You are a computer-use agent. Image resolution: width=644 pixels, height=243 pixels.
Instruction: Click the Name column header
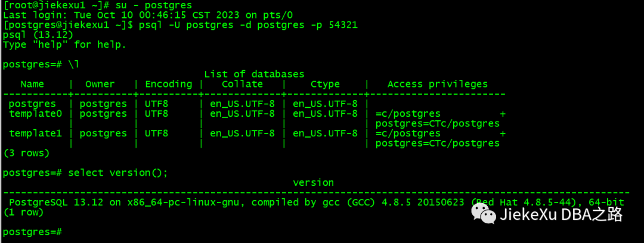(x=32, y=84)
